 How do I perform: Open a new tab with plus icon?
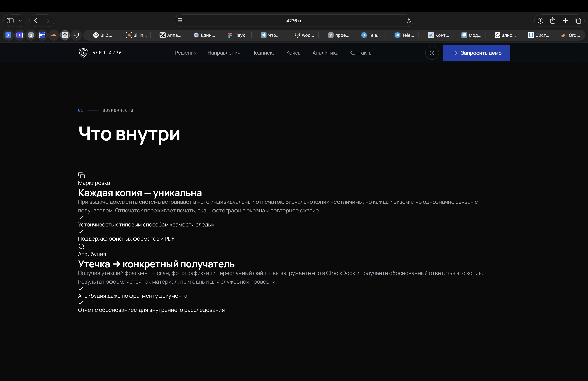click(x=565, y=21)
